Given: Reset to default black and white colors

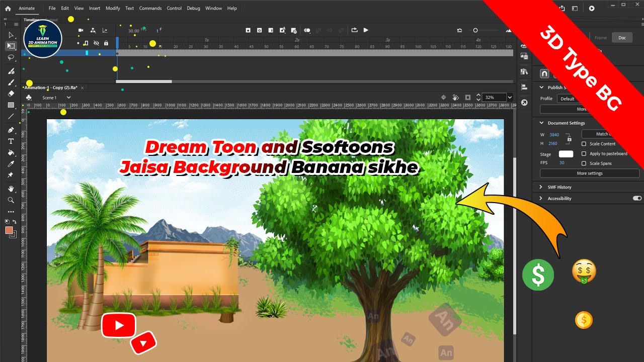Looking at the screenshot, I should pyautogui.click(x=7, y=222).
